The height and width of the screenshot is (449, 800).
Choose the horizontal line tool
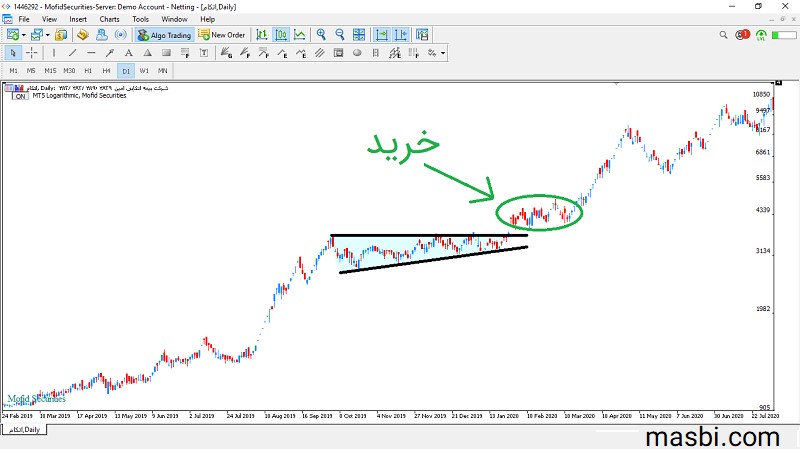coord(91,53)
